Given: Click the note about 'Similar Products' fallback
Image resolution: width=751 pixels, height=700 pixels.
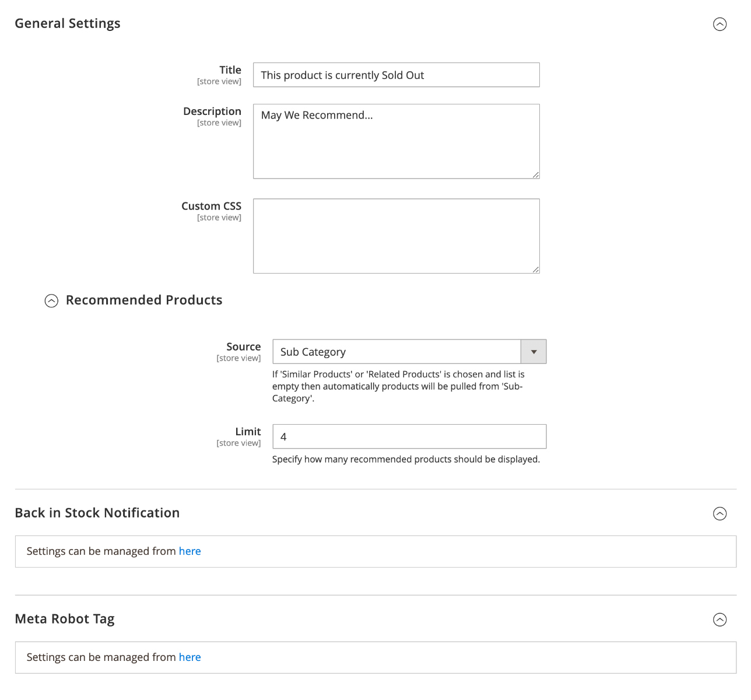Looking at the screenshot, I should pos(399,386).
